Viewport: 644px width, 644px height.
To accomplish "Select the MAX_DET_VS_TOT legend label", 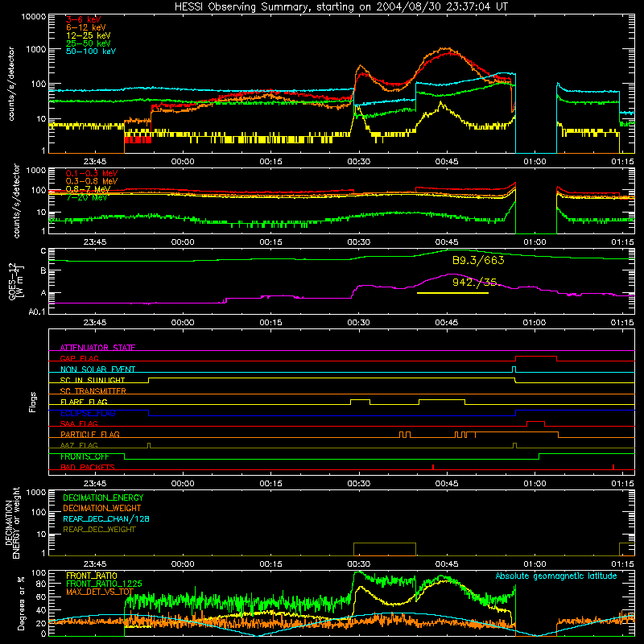I will [x=100, y=592].
